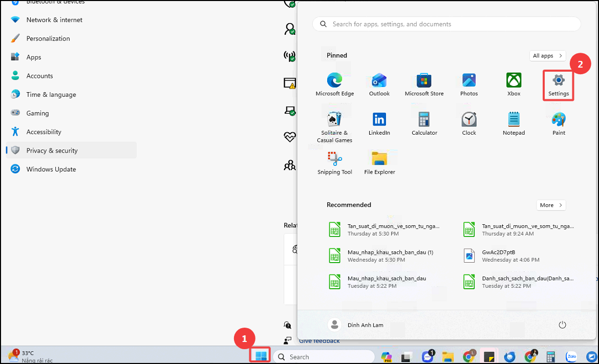Select Privacy & security in Settings

tap(71, 150)
